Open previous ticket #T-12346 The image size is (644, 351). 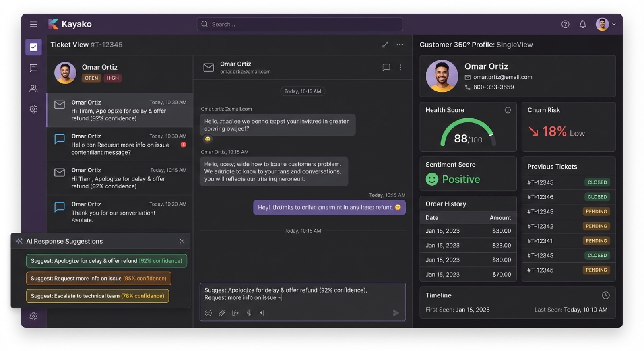click(x=568, y=197)
